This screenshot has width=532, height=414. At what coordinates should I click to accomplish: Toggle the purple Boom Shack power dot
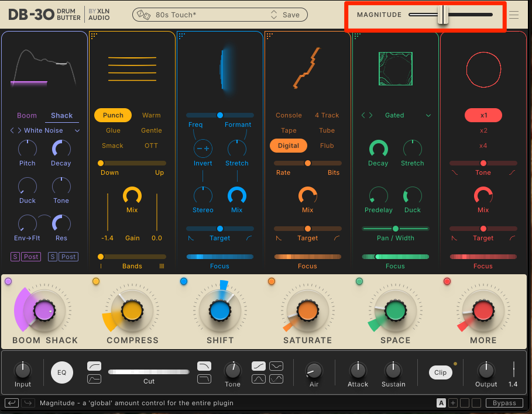point(8,281)
